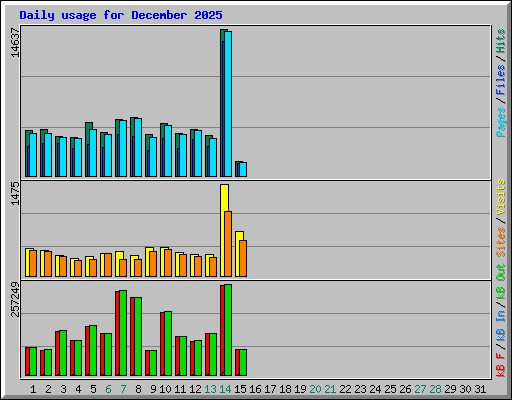
Task: Click day 8 on the x-axis
Action: coord(138,389)
